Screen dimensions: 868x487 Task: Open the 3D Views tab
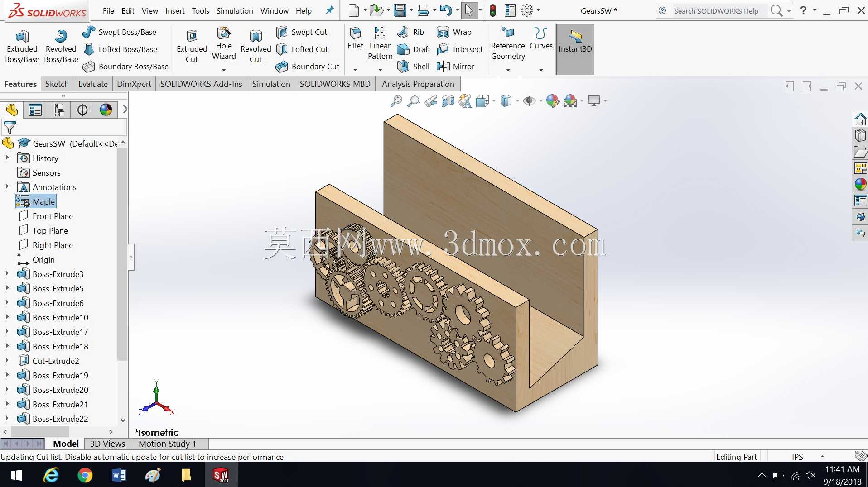(x=107, y=444)
